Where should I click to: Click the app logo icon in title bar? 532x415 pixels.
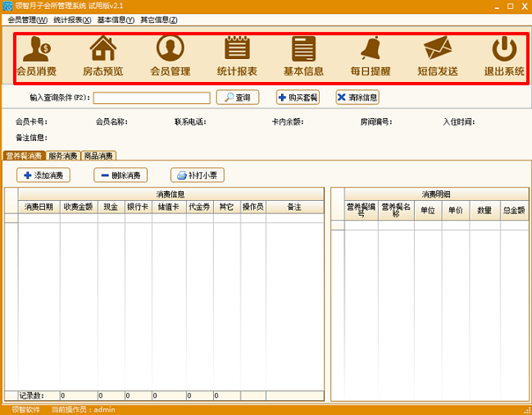(x=7, y=6)
